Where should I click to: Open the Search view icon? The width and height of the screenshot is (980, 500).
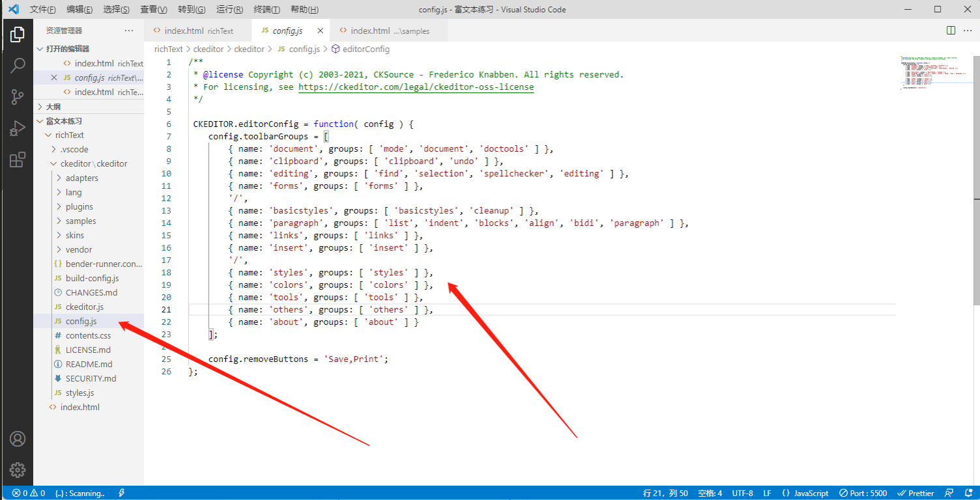pyautogui.click(x=18, y=64)
